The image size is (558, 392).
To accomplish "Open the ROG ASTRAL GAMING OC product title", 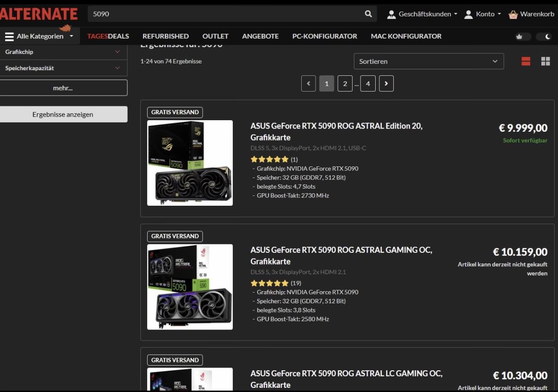I will point(341,256).
